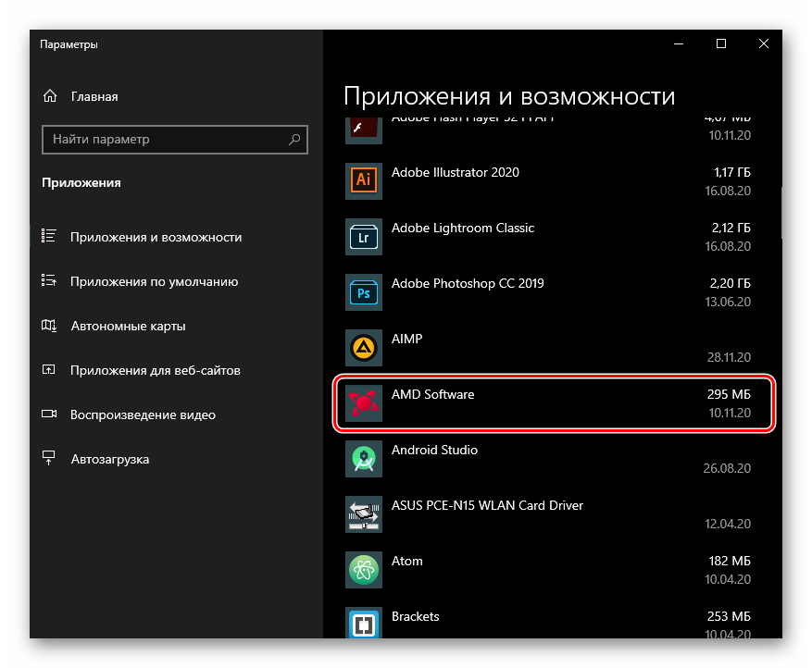Click the Lightroom Classic Lr icon
This screenshot has height=668, width=812.
point(364,237)
